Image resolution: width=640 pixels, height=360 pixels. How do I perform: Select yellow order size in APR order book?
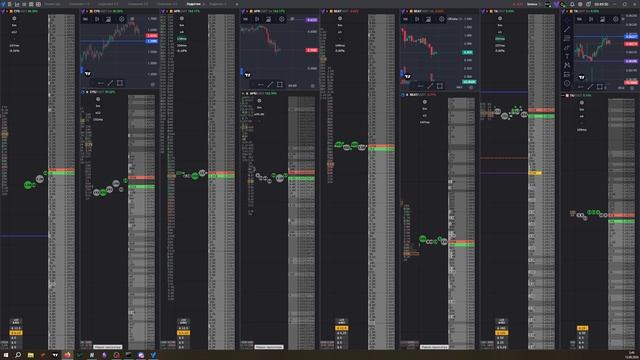(183, 333)
